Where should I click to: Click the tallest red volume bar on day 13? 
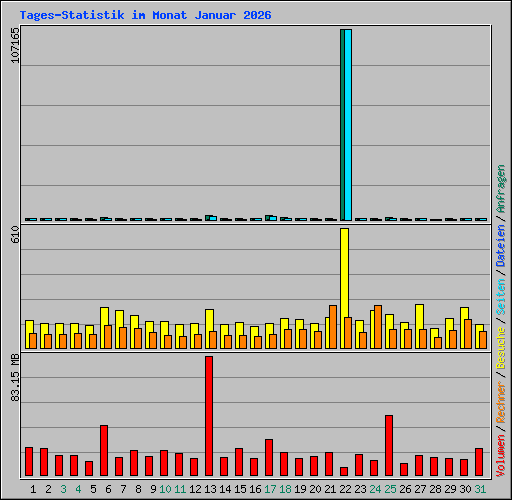(209, 416)
